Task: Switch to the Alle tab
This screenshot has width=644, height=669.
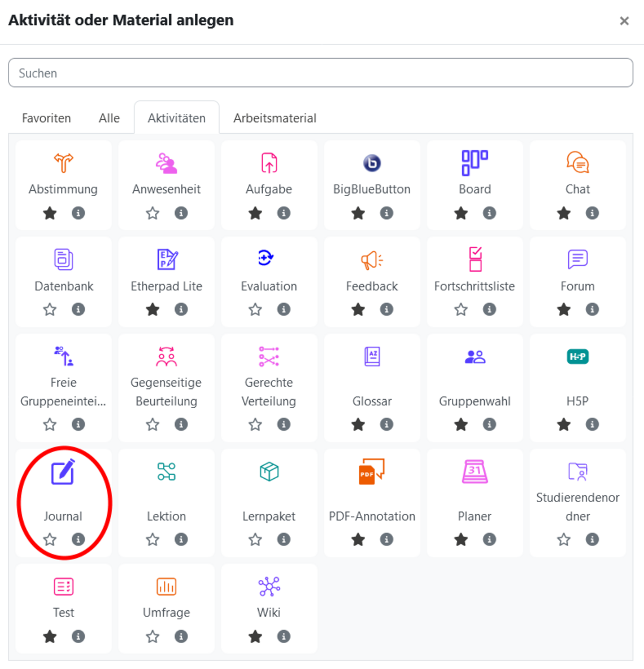Action: (x=109, y=118)
